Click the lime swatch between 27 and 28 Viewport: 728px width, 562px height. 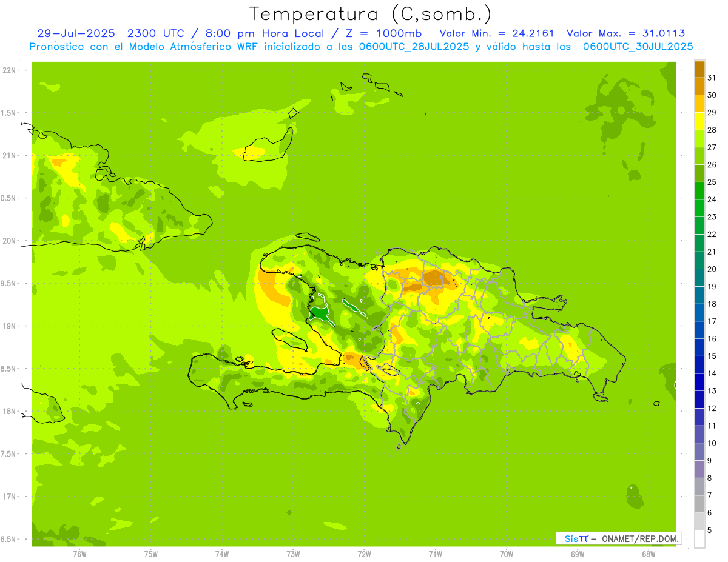click(699, 139)
